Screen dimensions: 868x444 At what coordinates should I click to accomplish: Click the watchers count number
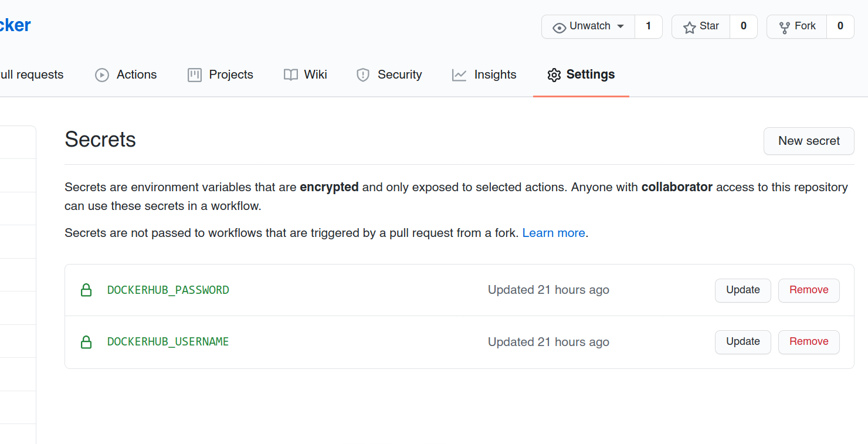pyautogui.click(x=649, y=26)
